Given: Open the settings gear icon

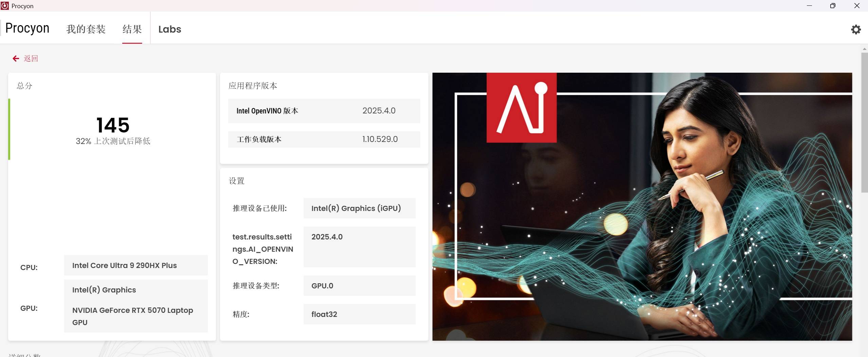Looking at the screenshot, I should pyautogui.click(x=856, y=30).
